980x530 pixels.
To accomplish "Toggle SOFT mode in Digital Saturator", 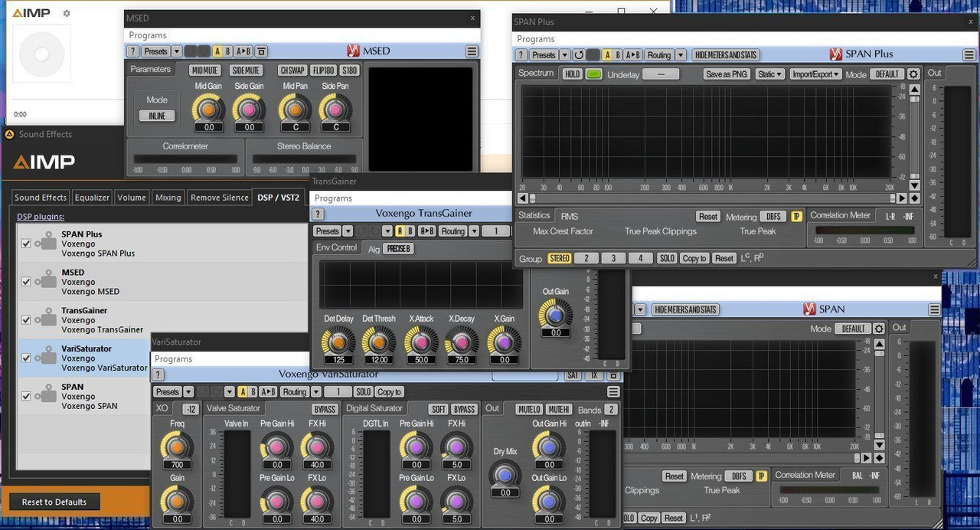I will click(x=438, y=409).
